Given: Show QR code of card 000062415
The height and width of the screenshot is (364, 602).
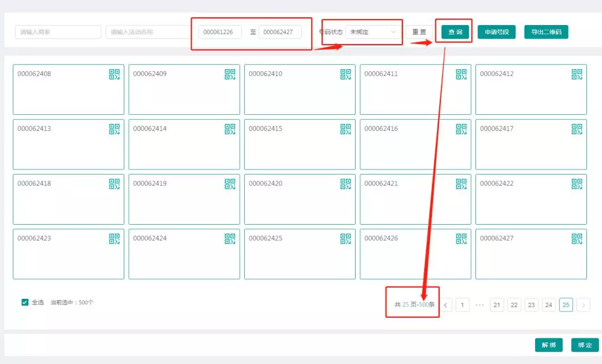Looking at the screenshot, I should coord(346,129).
